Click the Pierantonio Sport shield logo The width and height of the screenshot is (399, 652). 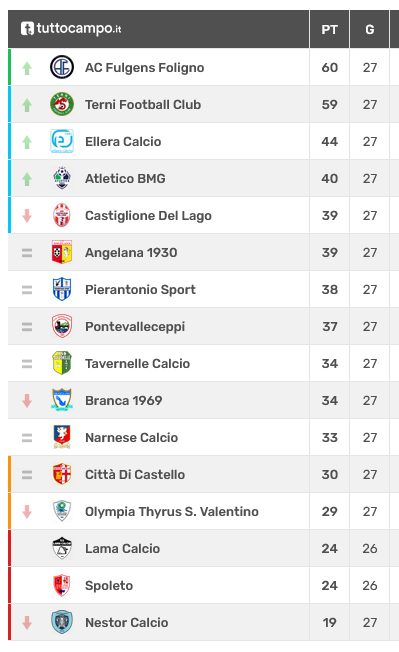click(x=62, y=289)
